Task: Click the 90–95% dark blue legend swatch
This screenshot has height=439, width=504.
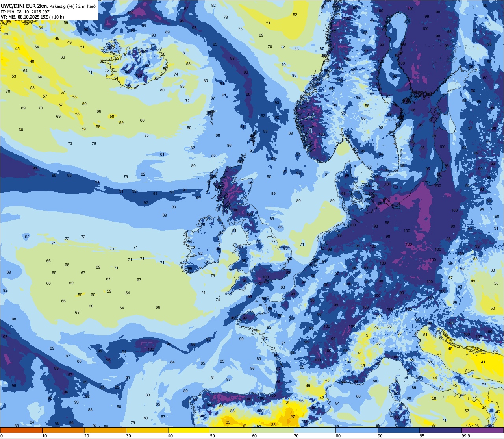Action: 398,430
